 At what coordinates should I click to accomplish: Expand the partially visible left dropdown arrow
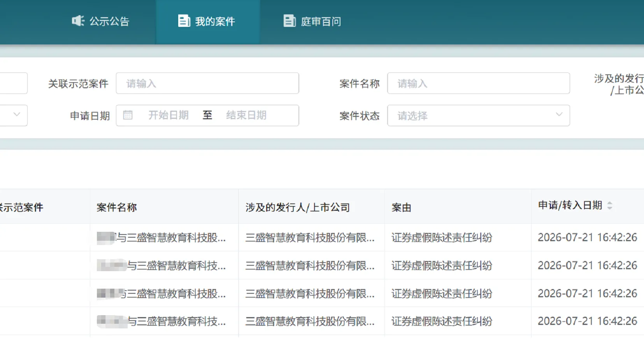(x=17, y=115)
